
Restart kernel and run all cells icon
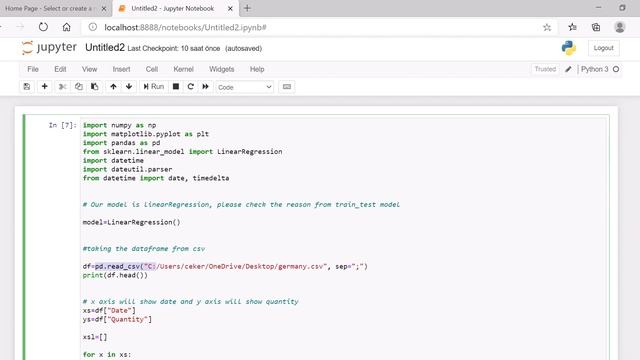tap(205, 87)
